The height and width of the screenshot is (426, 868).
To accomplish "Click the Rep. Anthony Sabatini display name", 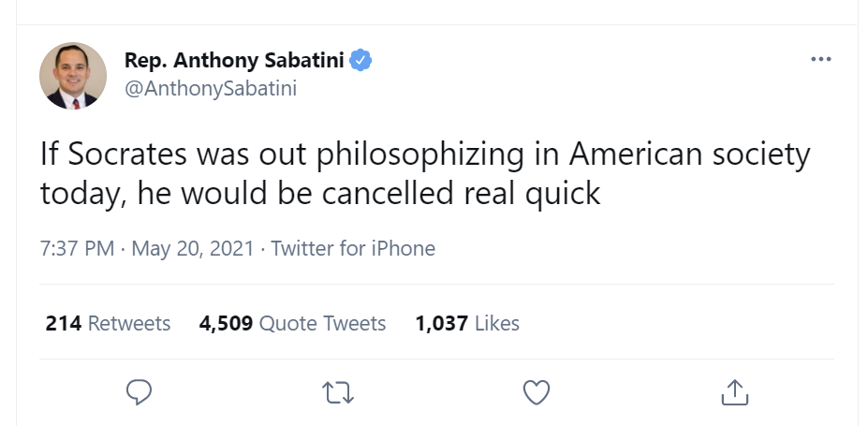I will click(x=234, y=61).
